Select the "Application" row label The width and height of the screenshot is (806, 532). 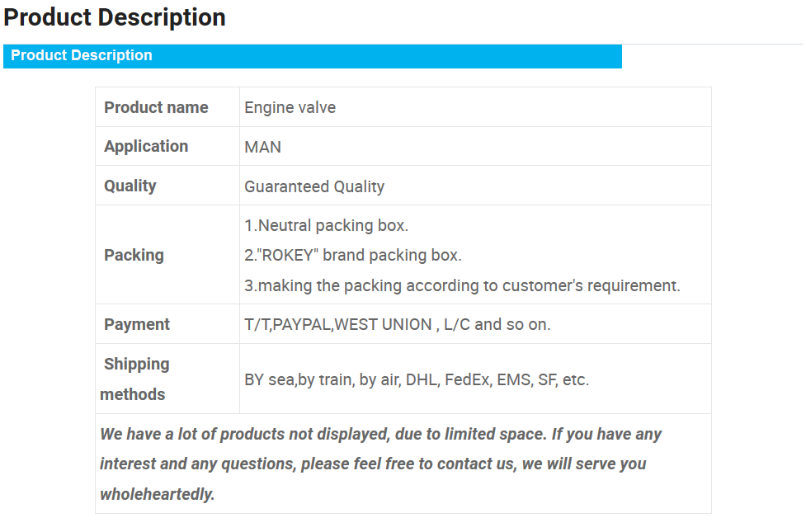tap(146, 146)
